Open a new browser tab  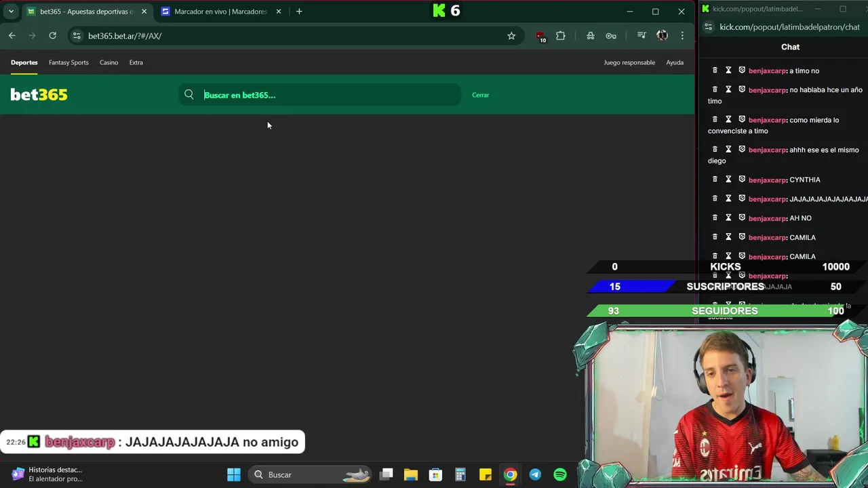click(x=299, y=12)
